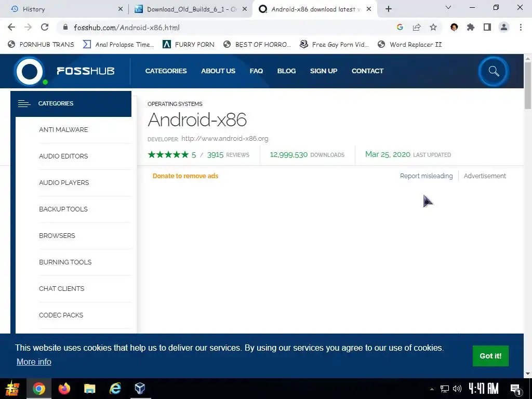Click Report misleading link
532x399 pixels.
pyautogui.click(x=426, y=176)
